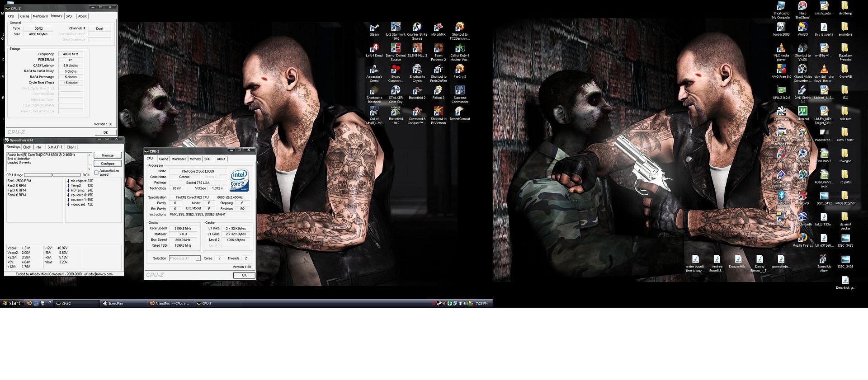
Task: Expand the Processor #1 selection dropdown
Action: 198,258
